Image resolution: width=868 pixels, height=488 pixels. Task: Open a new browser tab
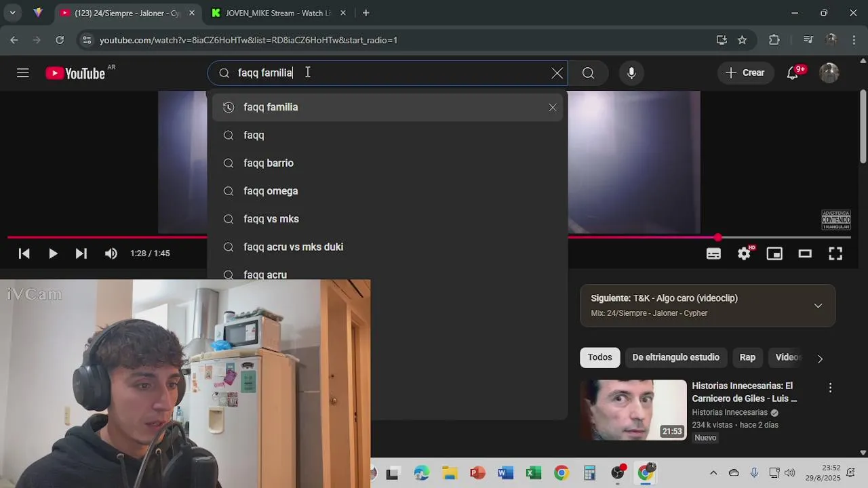(366, 13)
